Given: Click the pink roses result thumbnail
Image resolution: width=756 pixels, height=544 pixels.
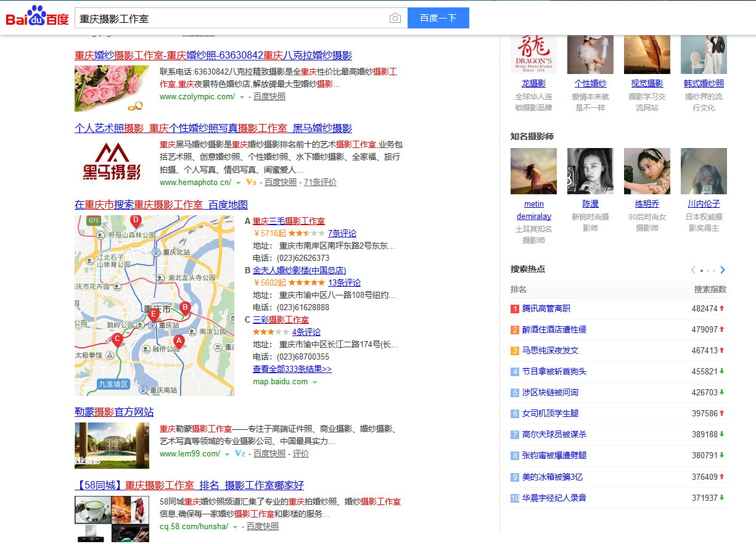Looking at the screenshot, I should pos(112,89).
